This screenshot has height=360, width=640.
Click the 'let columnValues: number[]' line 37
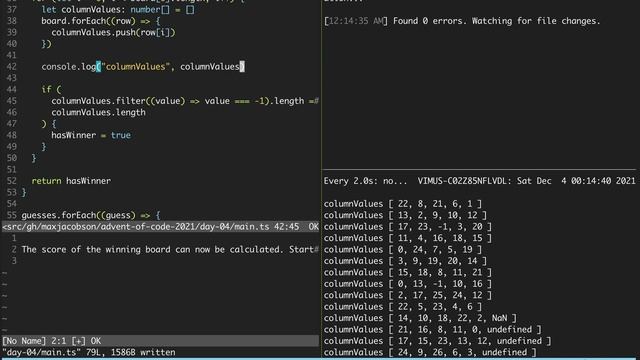[x=118, y=9]
